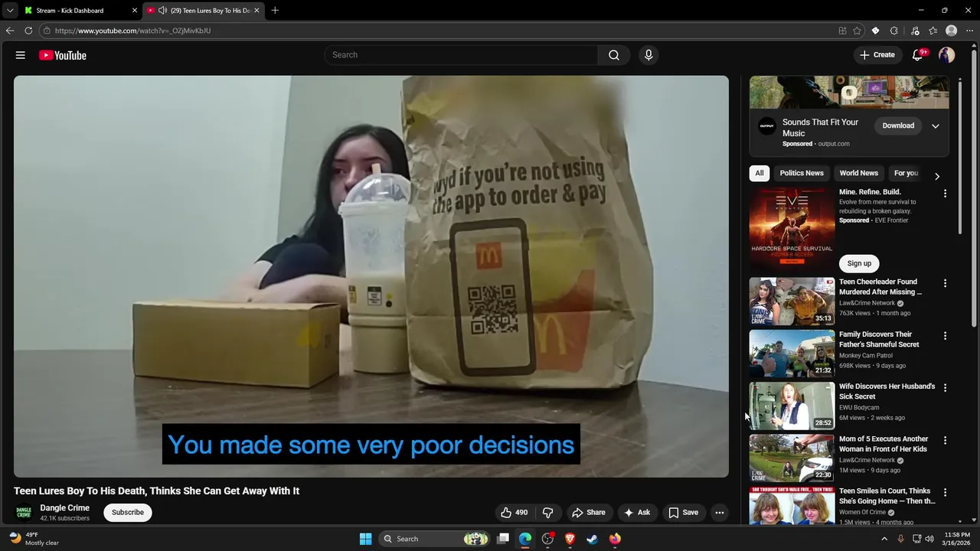Save the video to a playlist
Viewport: 980px width, 551px height.
683,513
